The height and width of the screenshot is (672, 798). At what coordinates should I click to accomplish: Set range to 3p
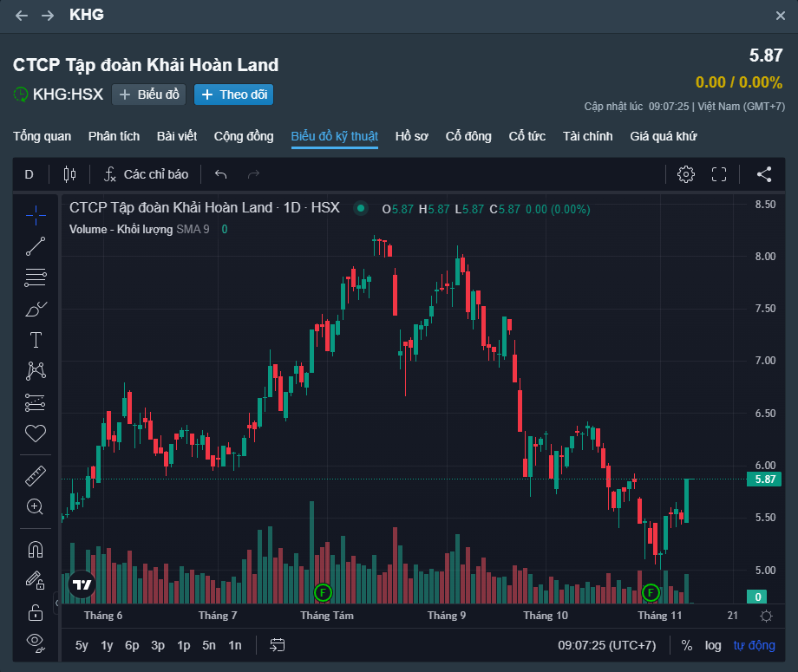coord(158,645)
